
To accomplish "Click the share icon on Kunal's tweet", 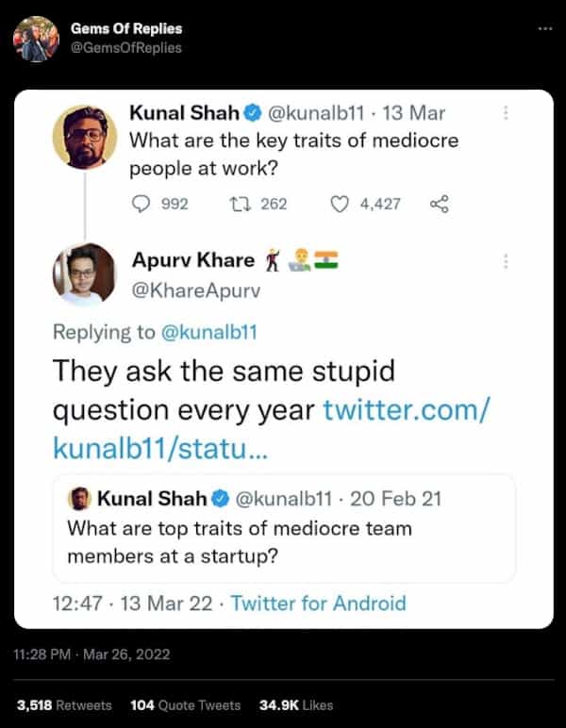I will [439, 204].
